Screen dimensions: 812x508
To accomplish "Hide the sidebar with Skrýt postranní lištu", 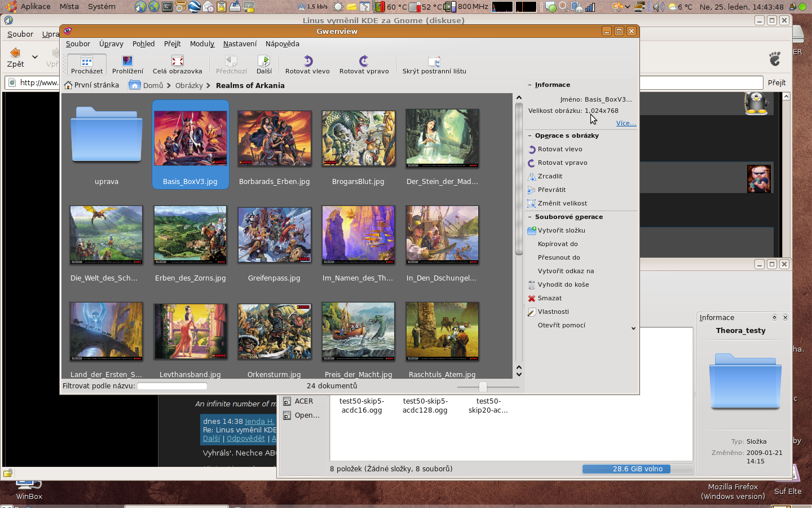I will click(434, 64).
